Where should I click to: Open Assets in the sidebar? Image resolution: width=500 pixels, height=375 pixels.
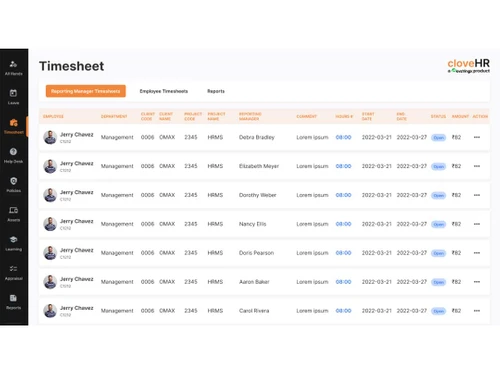coord(13,214)
